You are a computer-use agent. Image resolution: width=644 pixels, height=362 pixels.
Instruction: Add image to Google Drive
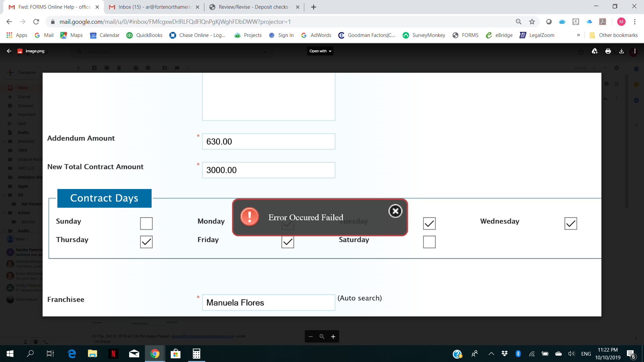[595, 51]
